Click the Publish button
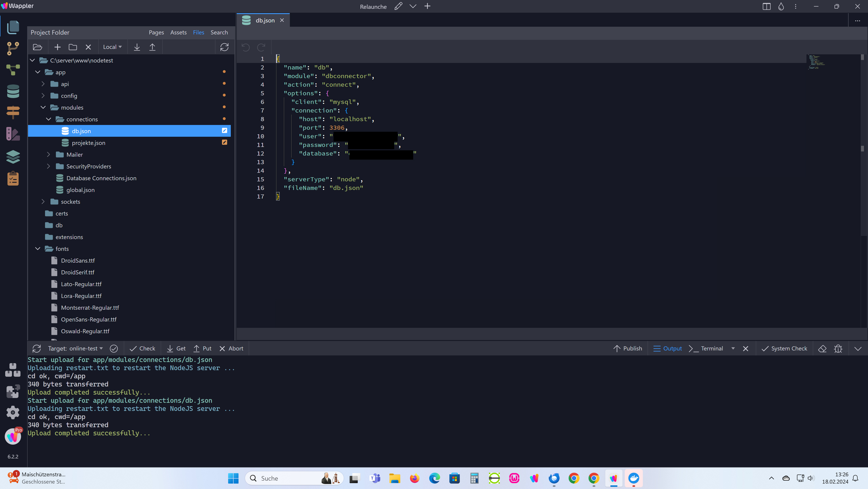Viewport: 868px width, 489px height. pyautogui.click(x=628, y=348)
